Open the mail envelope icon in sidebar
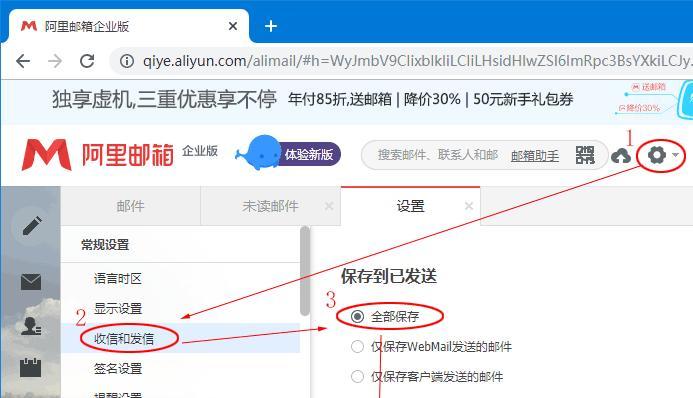Viewport: 693px width, 398px height. click(x=31, y=281)
